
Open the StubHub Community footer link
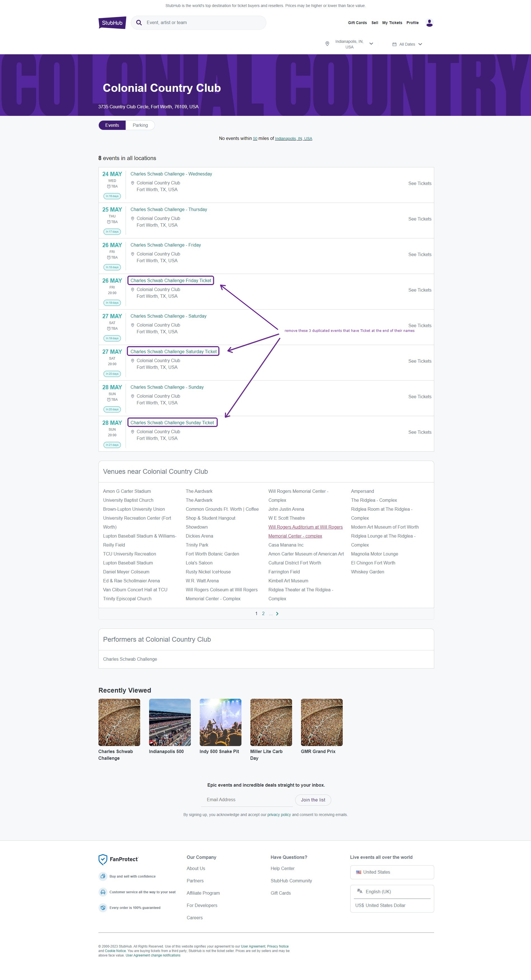[x=291, y=881]
